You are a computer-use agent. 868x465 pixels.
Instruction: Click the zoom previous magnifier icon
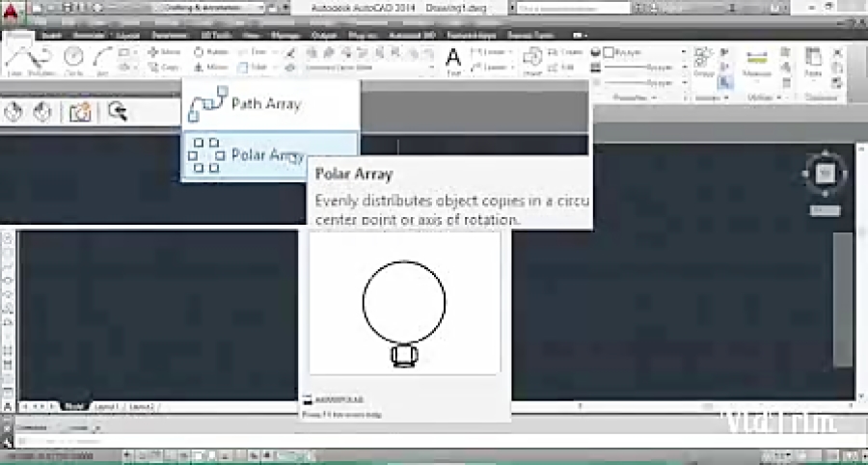point(118,111)
